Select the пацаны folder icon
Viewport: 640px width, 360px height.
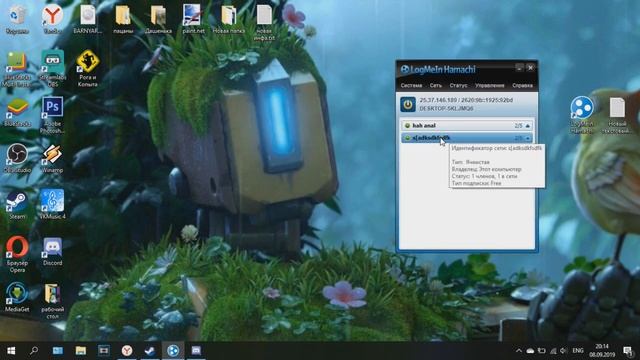pos(123,19)
